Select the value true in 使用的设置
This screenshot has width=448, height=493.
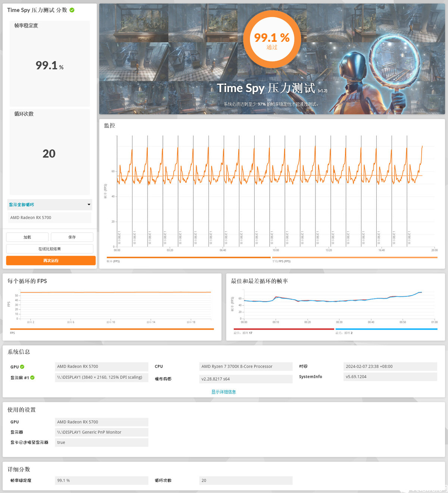(x=102, y=443)
